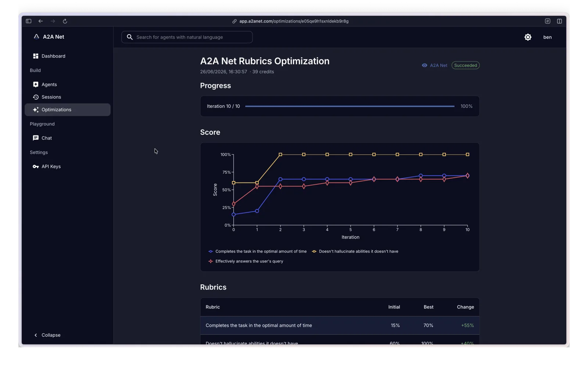Screen dimensions: 588x372
Task: Open the Agents section
Action: pyautogui.click(x=68, y=85)
